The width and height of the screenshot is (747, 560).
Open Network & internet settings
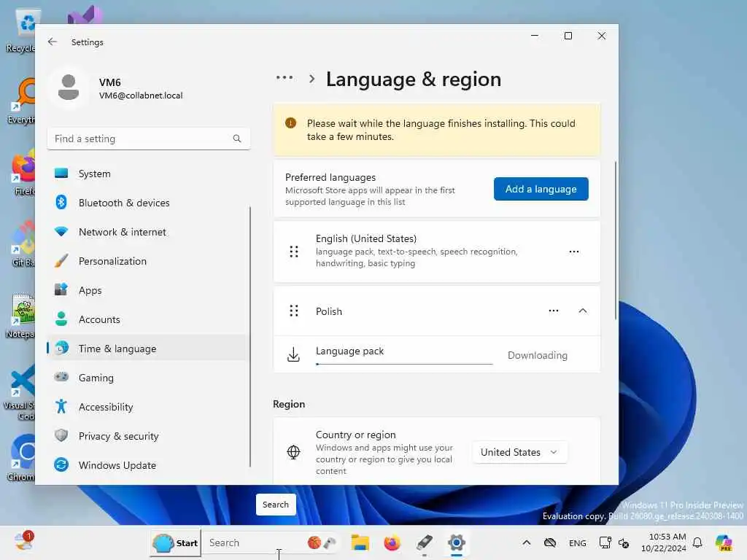pos(148,232)
